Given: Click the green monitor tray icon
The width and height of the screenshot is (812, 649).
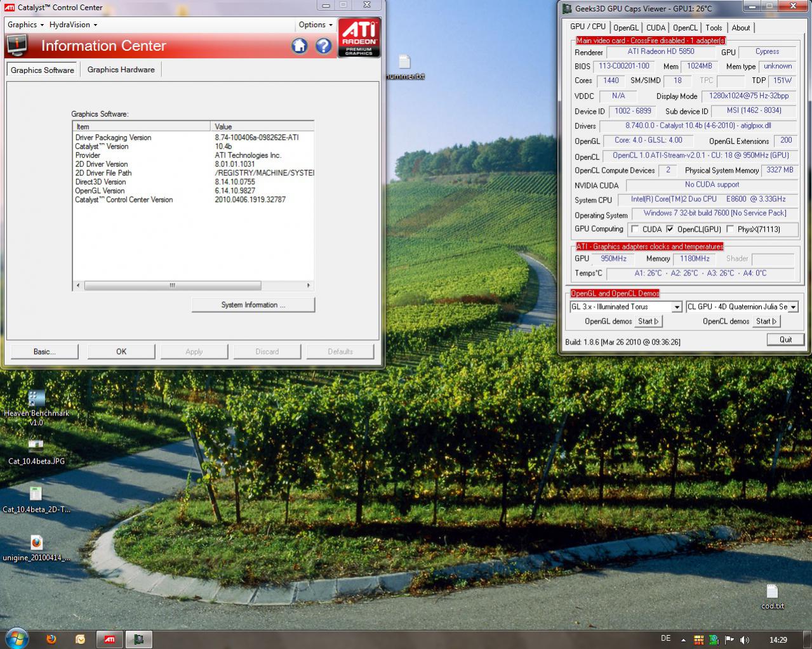Looking at the screenshot, I should pos(714,639).
